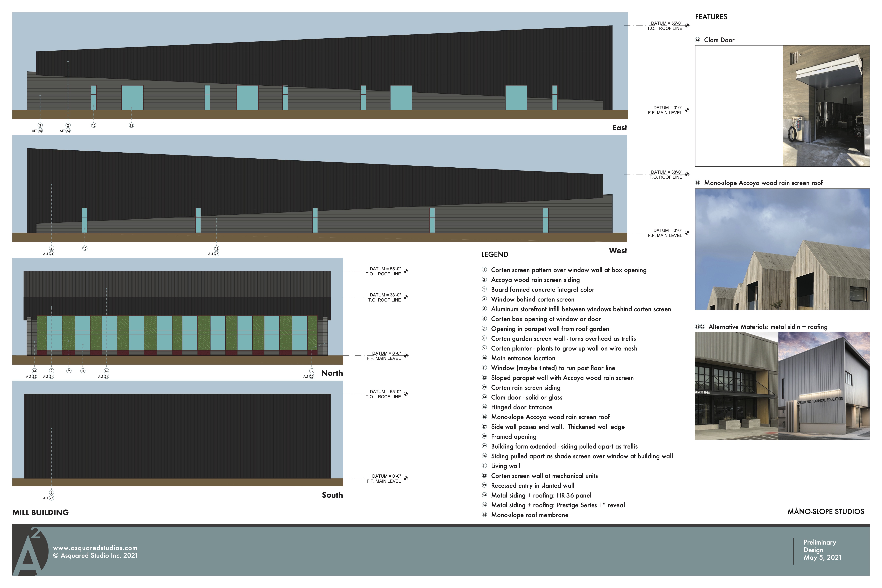
Task: Select the "Mono-slope roof membrane" legend entry
Action: tap(530, 515)
